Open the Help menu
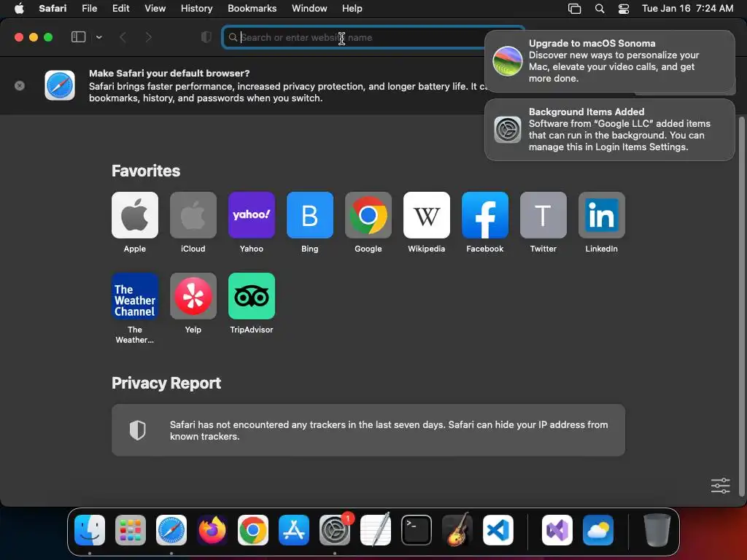Screen dimensions: 747x560 (x=352, y=9)
